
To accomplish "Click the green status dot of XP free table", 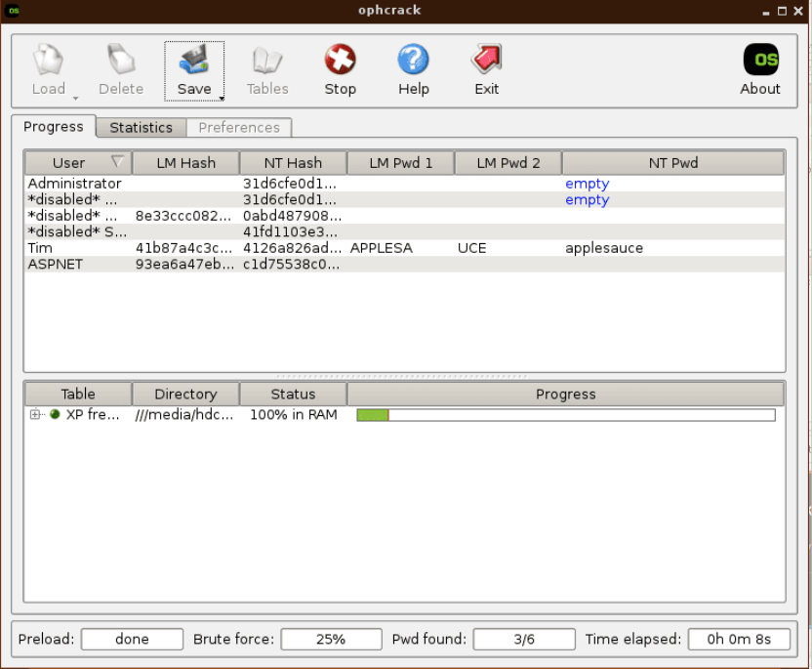I will tap(55, 415).
